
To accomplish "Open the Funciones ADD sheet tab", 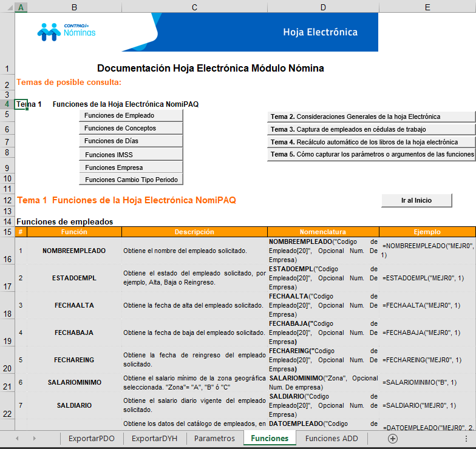I will tap(331, 438).
